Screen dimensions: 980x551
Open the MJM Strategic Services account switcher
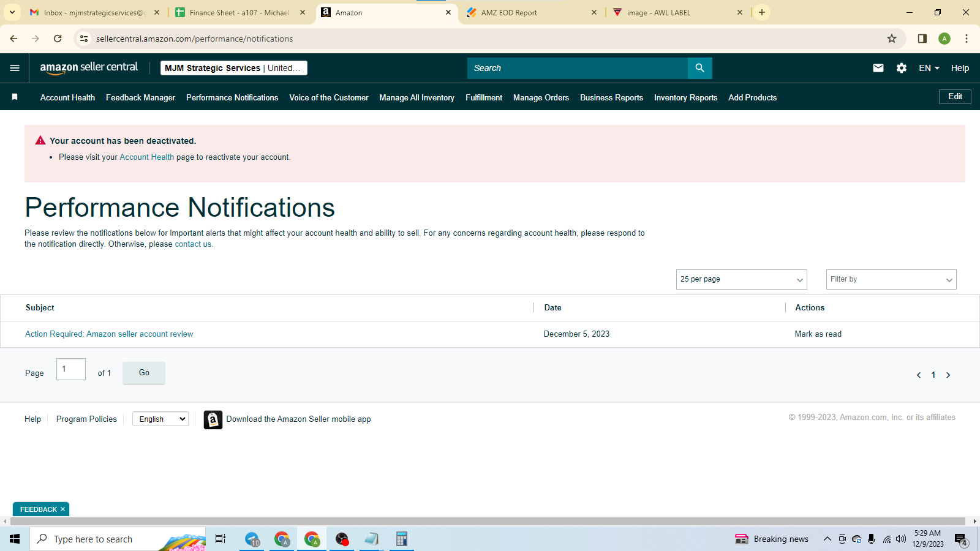point(233,68)
